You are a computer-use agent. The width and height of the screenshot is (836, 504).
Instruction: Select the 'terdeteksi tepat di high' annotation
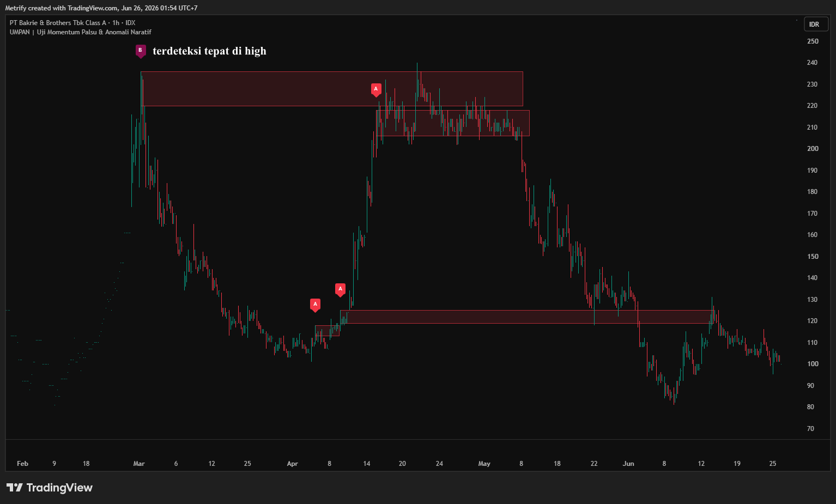209,51
